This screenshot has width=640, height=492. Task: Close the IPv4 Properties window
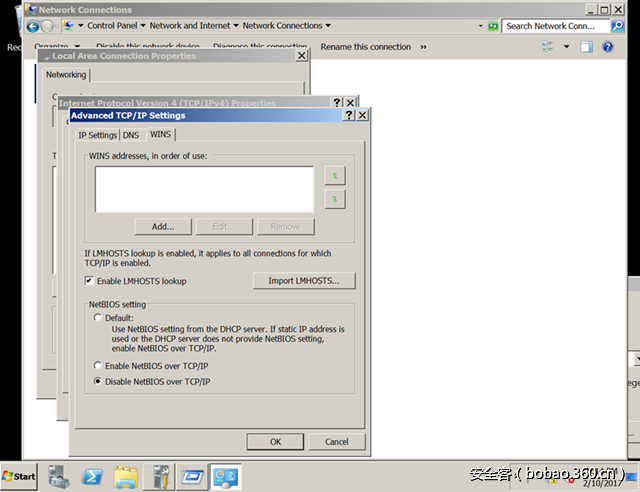(x=350, y=102)
